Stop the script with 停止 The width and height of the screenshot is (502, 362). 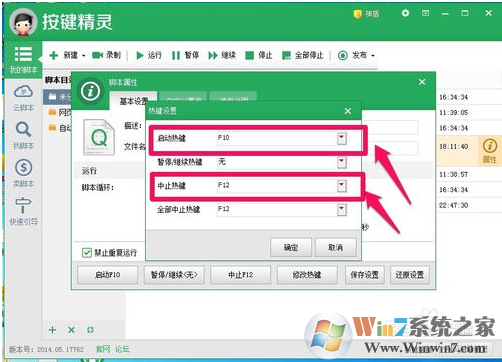click(259, 55)
